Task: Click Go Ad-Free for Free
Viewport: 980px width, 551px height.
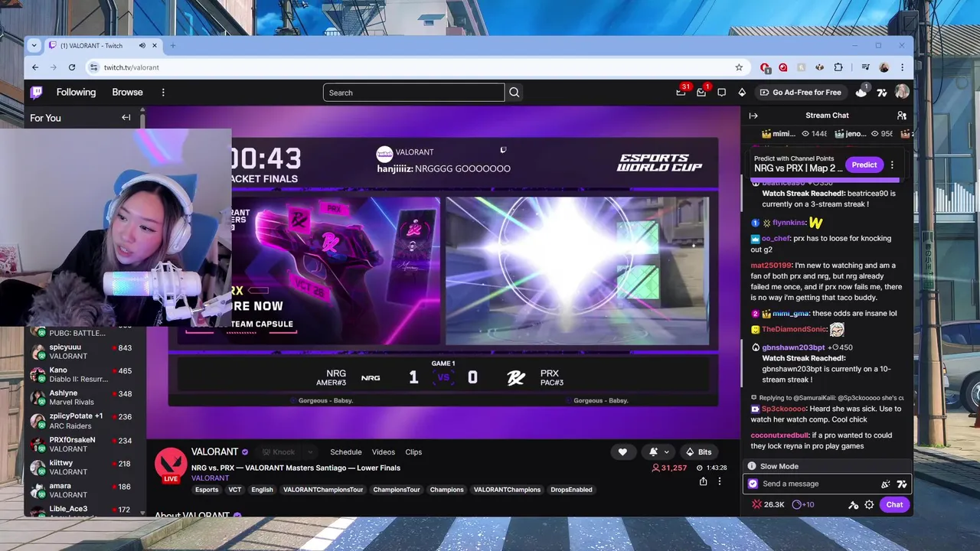Action: coord(800,93)
